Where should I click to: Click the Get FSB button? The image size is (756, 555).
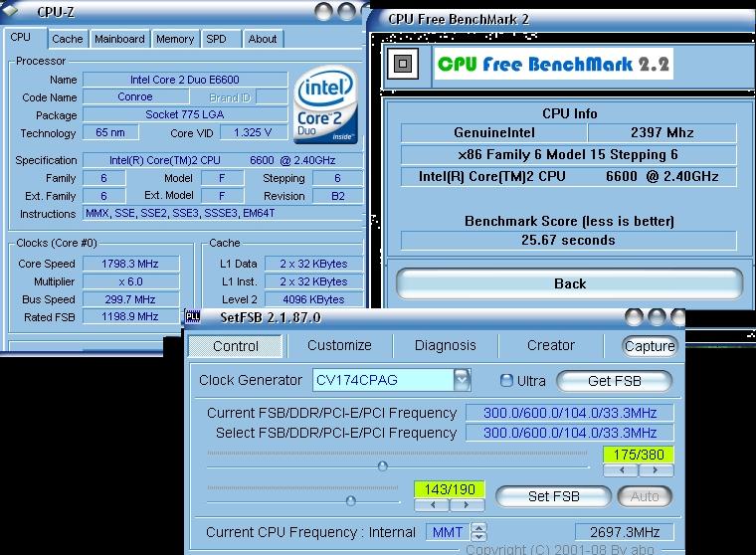click(x=615, y=381)
